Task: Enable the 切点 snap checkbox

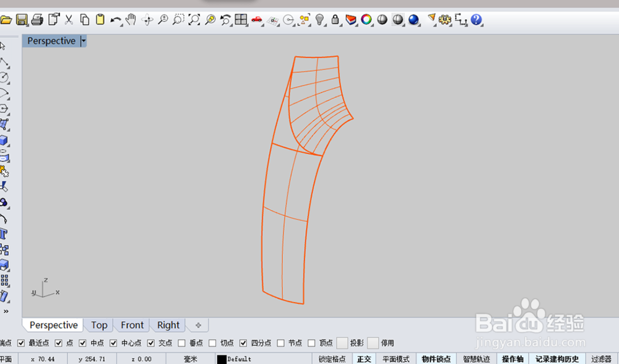Action: tap(212, 343)
